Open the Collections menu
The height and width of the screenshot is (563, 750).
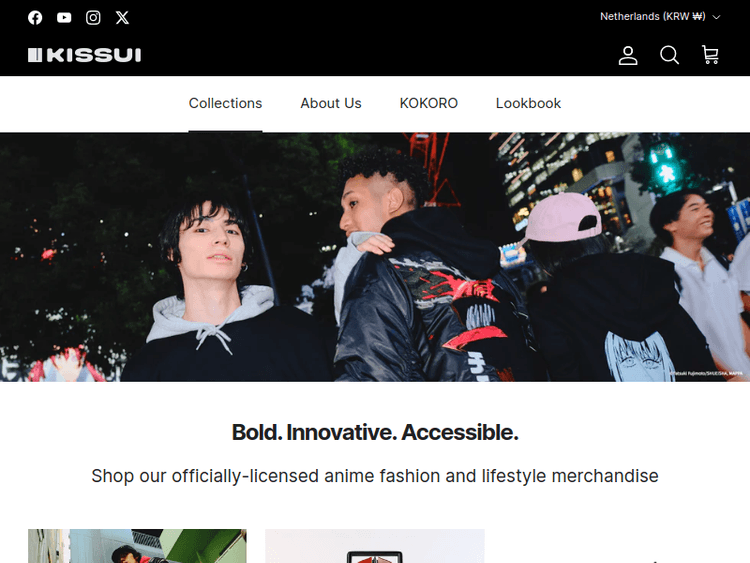225,103
